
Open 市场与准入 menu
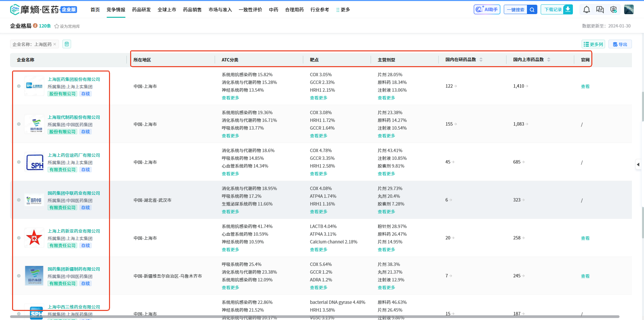(220, 9)
